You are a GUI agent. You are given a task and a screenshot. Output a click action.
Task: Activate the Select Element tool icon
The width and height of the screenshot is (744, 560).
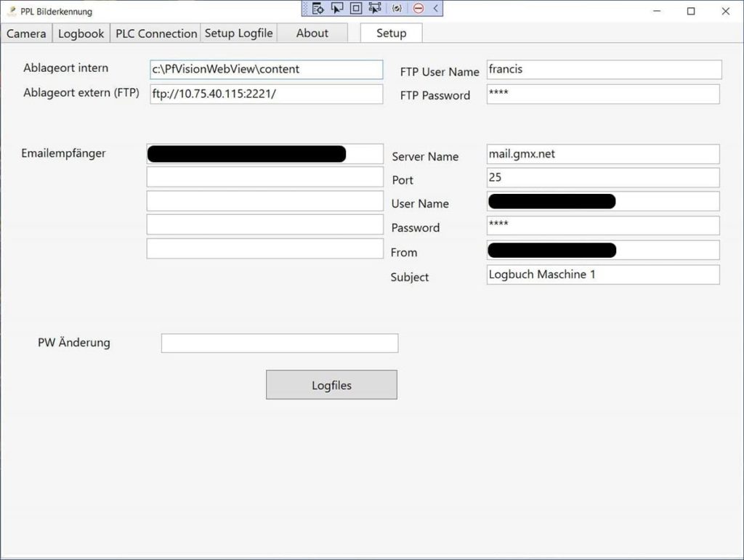tap(336, 9)
